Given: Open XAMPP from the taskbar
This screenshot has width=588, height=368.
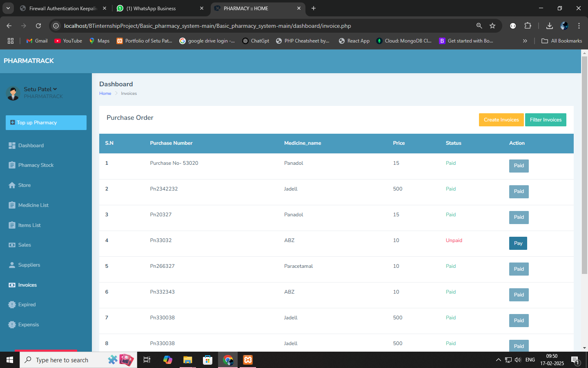Looking at the screenshot, I should pos(248,360).
